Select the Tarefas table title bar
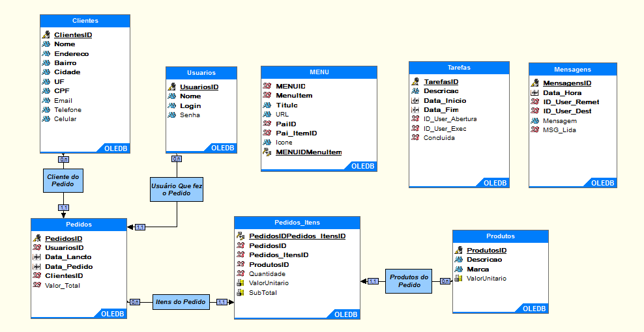The height and width of the screenshot is (332, 644). coord(459,68)
